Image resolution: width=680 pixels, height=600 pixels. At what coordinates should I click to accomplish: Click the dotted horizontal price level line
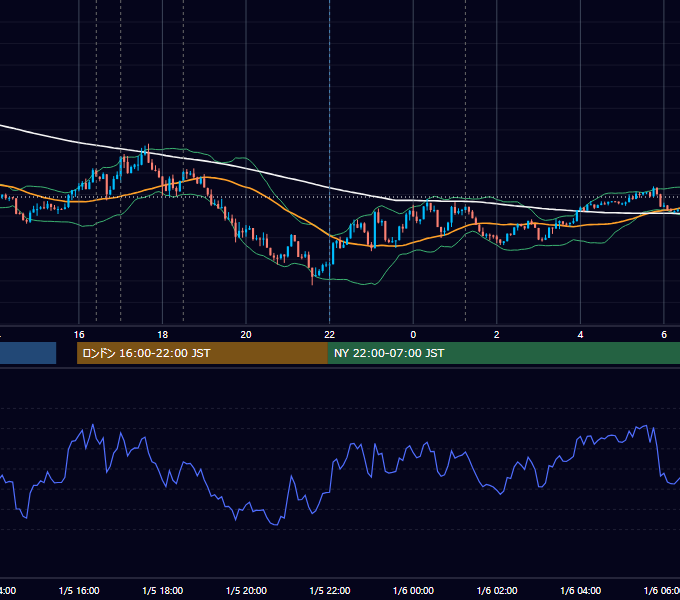[x=340, y=197]
